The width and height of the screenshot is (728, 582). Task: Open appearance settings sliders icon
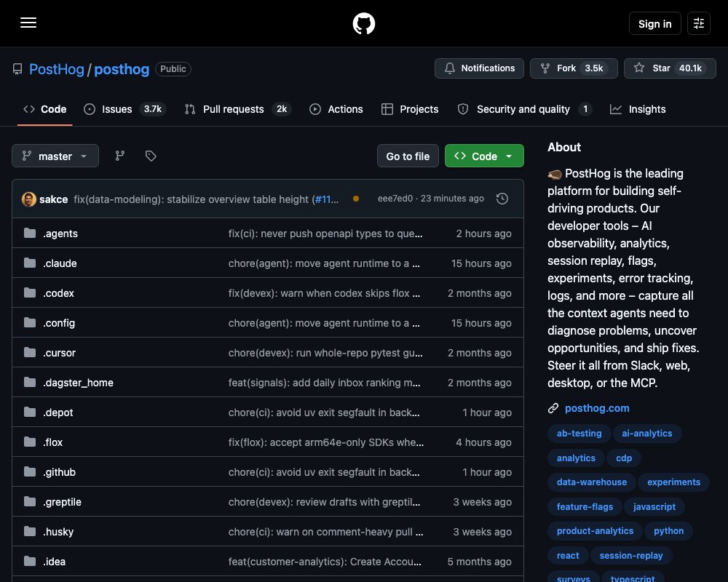(699, 23)
